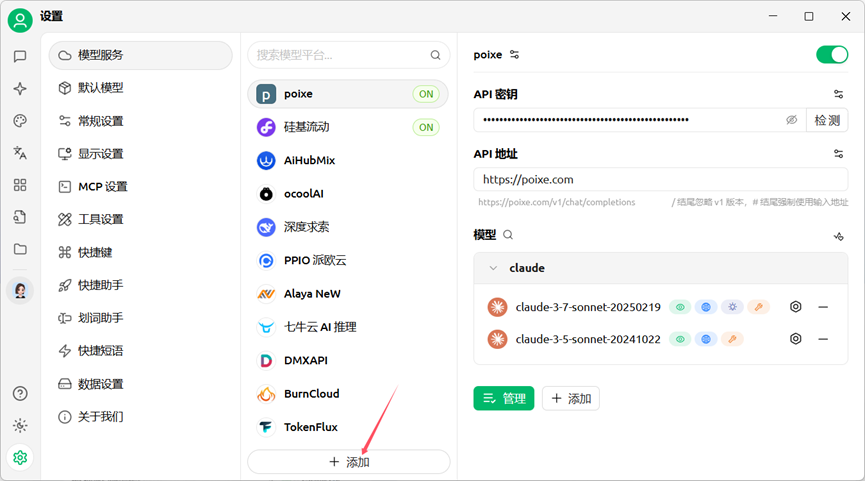Open 快捷助手 settings section
Screen dimensions: 865x481
coord(141,285)
